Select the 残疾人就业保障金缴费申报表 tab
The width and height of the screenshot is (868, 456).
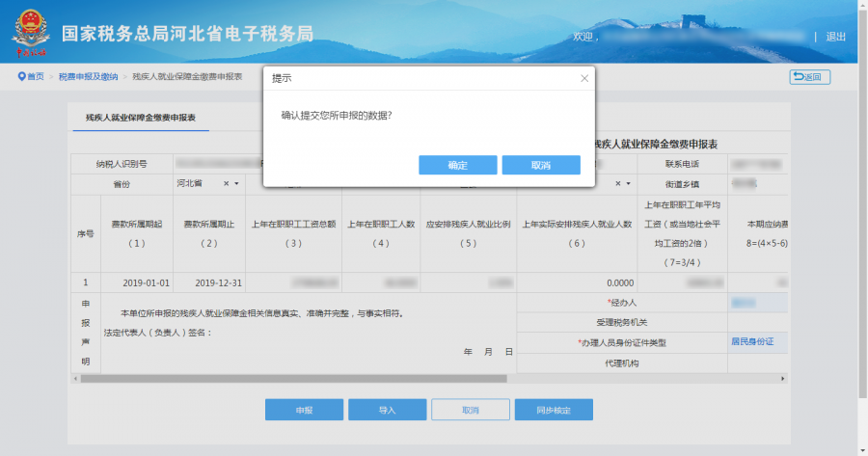(x=141, y=117)
